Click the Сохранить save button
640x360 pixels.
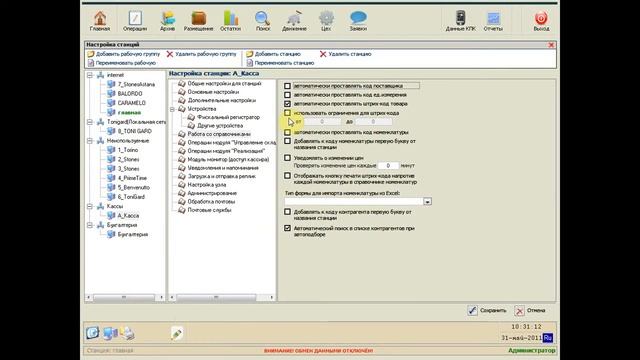(x=487, y=311)
